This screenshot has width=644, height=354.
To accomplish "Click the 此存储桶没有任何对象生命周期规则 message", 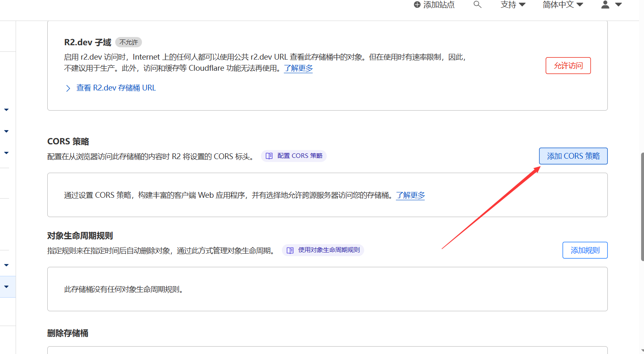I will (x=123, y=289).
